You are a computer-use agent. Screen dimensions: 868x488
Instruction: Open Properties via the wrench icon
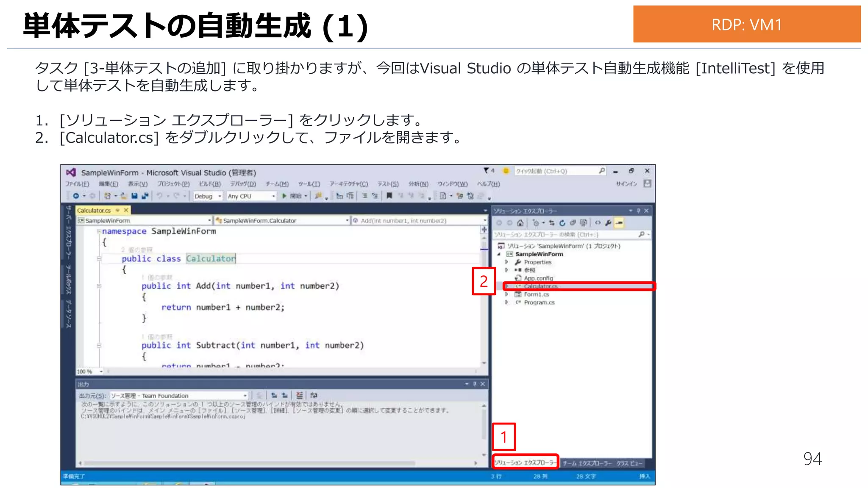(x=608, y=223)
